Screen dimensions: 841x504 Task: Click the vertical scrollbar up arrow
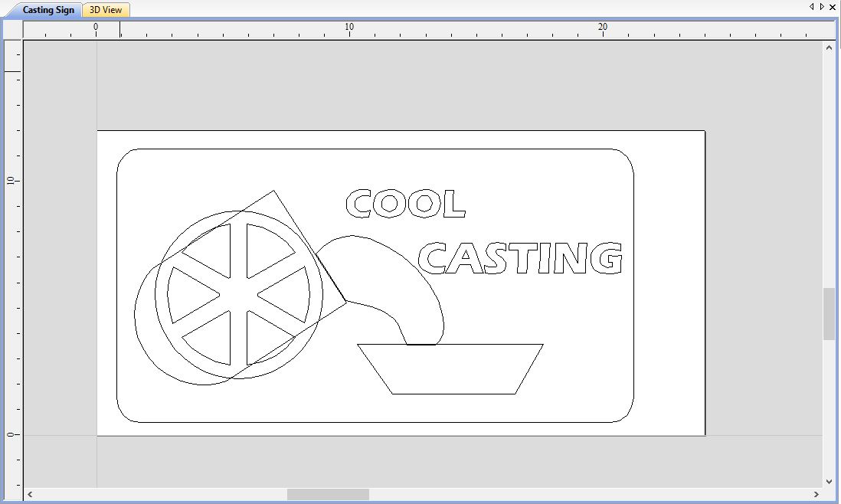point(829,47)
